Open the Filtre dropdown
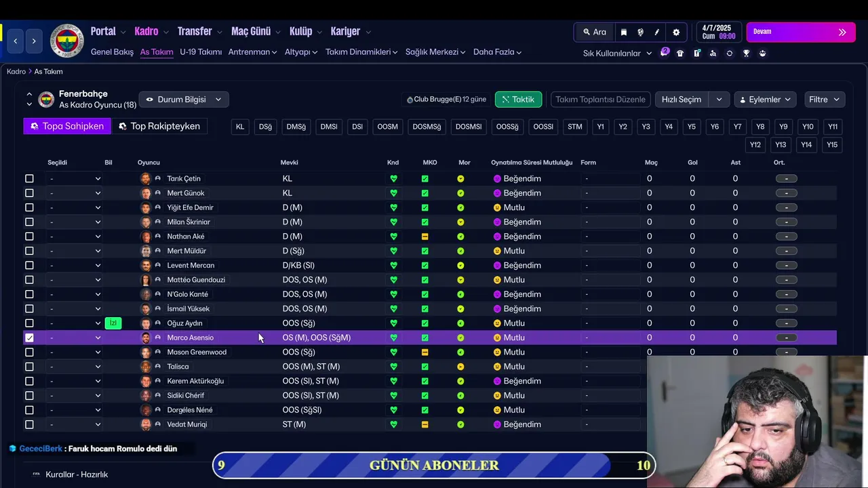This screenshot has height=488, width=868. (x=824, y=100)
